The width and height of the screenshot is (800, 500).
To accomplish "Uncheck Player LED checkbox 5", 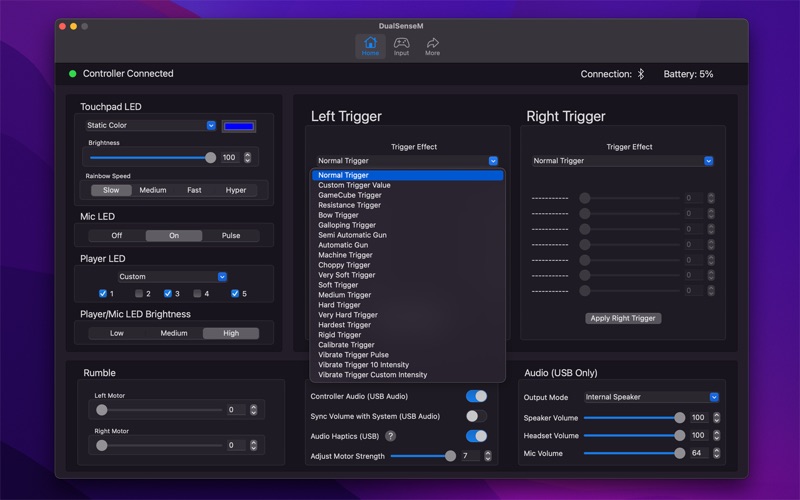I will 235,293.
